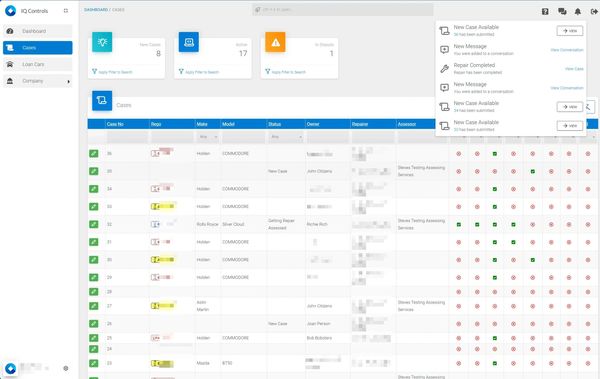600x379 pixels.
Task: Apply Active card filter to search
Action: [x=199, y=72]
